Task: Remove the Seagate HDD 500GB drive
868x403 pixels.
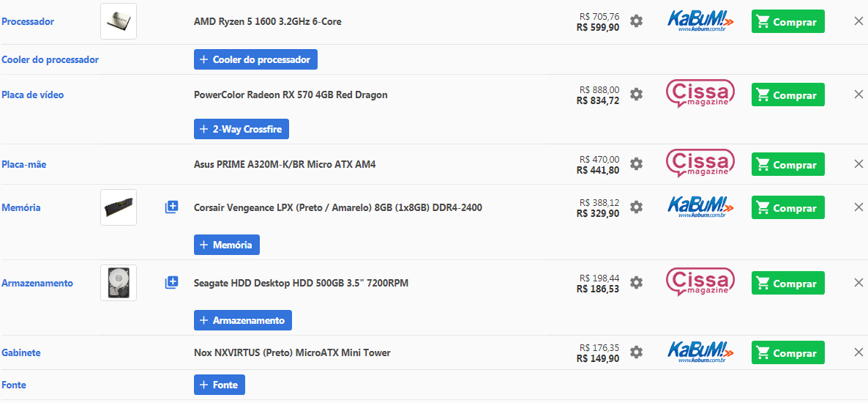Action: (858, 283)
